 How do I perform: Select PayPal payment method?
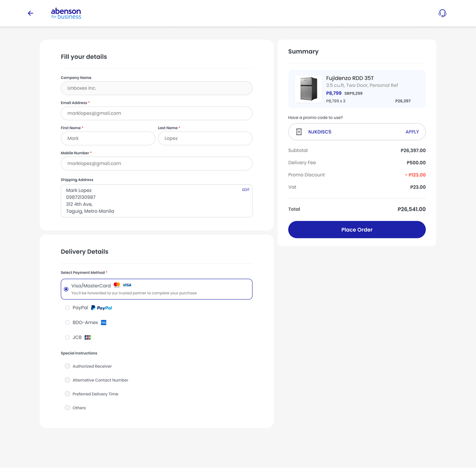coord(67,308)
